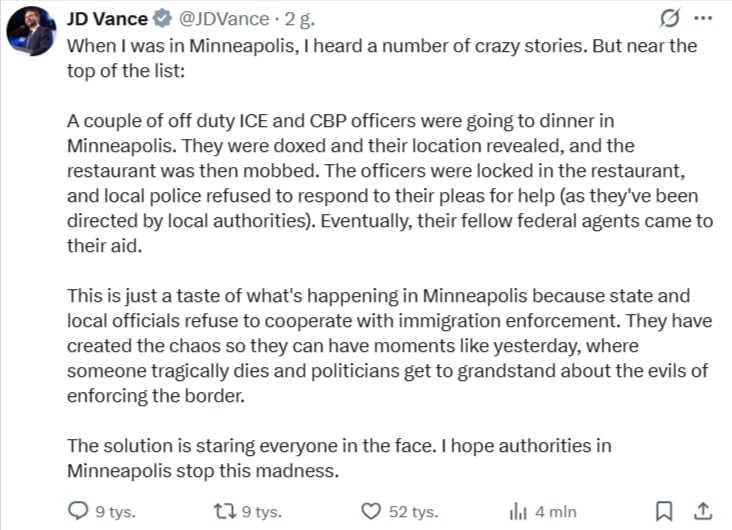Click the '4 mln' views count
Image resolution: width=732 pixels, height=530 pixels.
[556, 511]
